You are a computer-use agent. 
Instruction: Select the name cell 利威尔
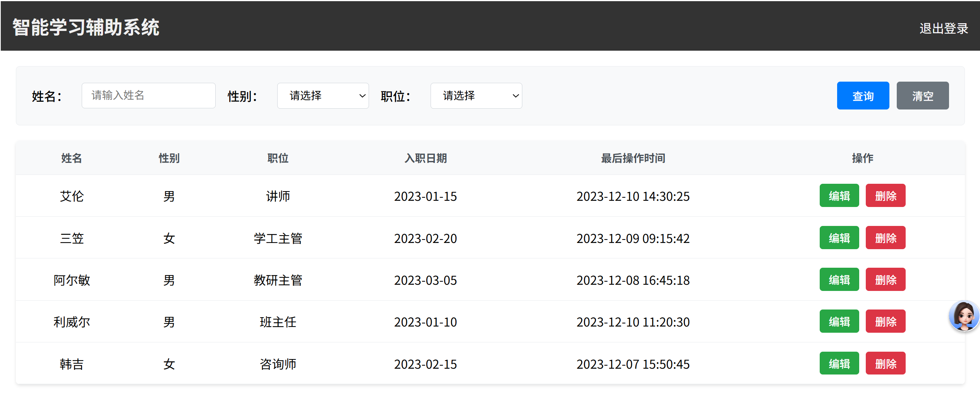(72, 322)
